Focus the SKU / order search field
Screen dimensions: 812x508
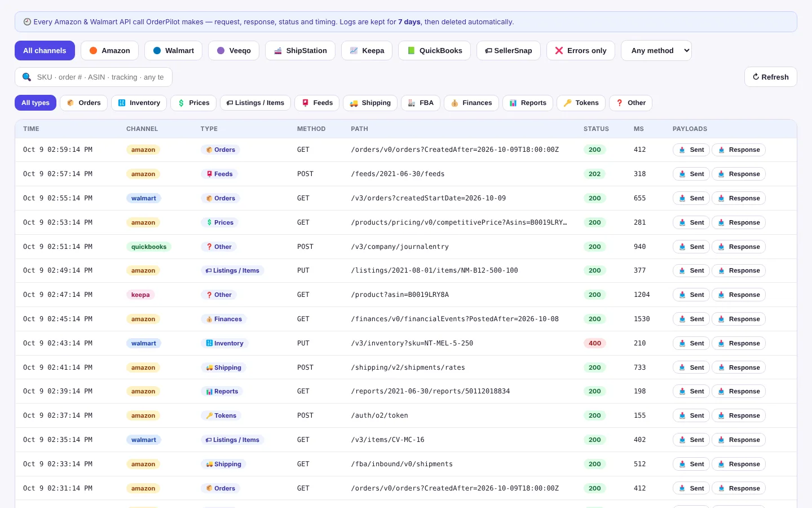94,77
